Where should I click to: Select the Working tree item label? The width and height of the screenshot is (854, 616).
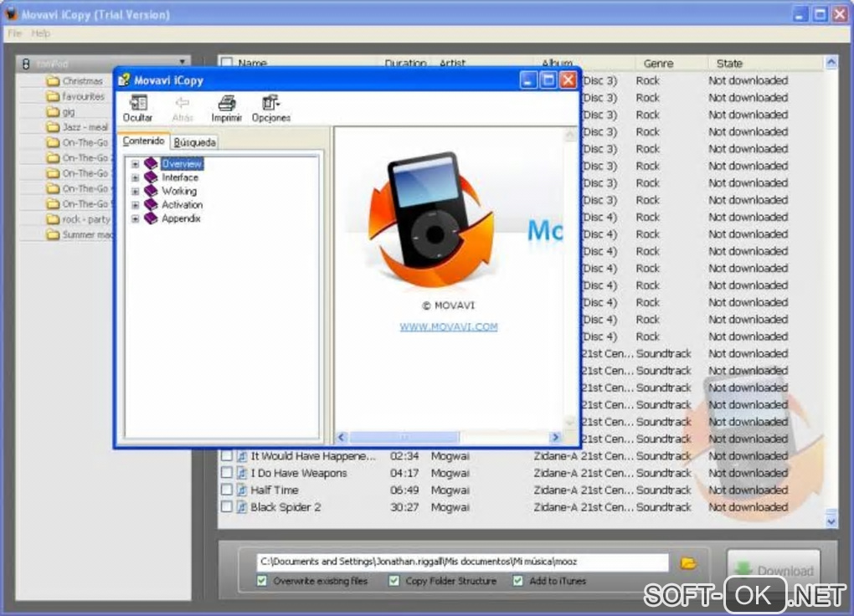click(179, 191)
